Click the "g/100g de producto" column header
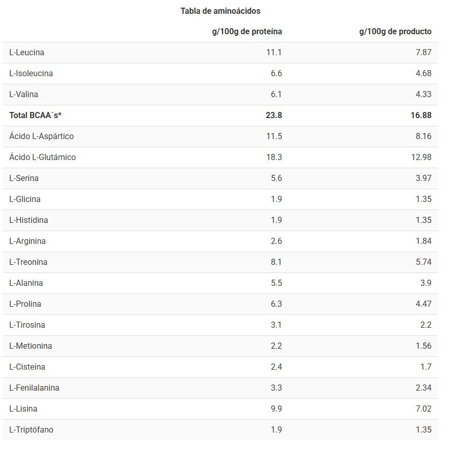This screenshot has width=476, height=453. click(395, 32)
